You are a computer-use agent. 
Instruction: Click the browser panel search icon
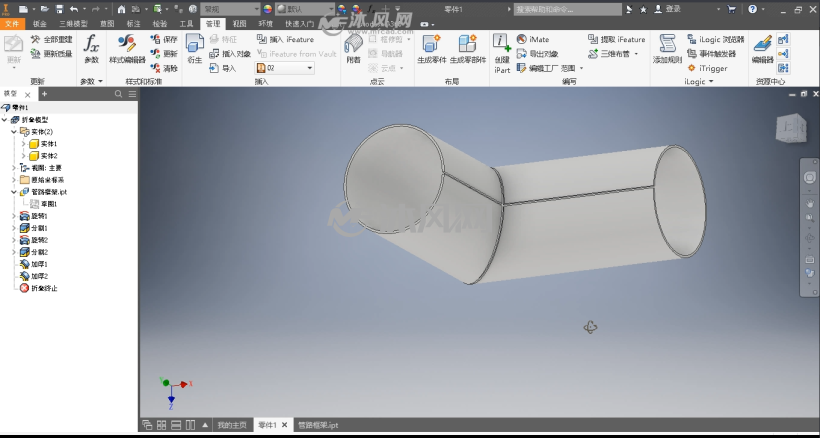click(118, 94)
